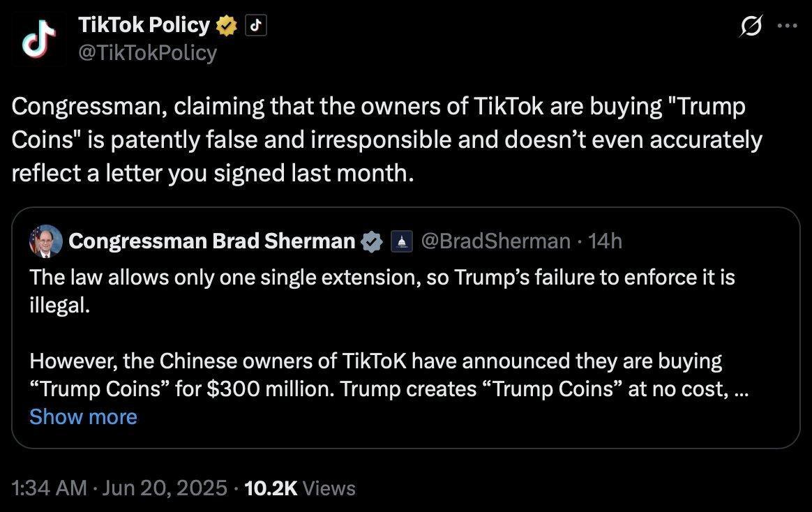
Task: Open the TikTok Policy display name
Action: click(x=144, y=25)
